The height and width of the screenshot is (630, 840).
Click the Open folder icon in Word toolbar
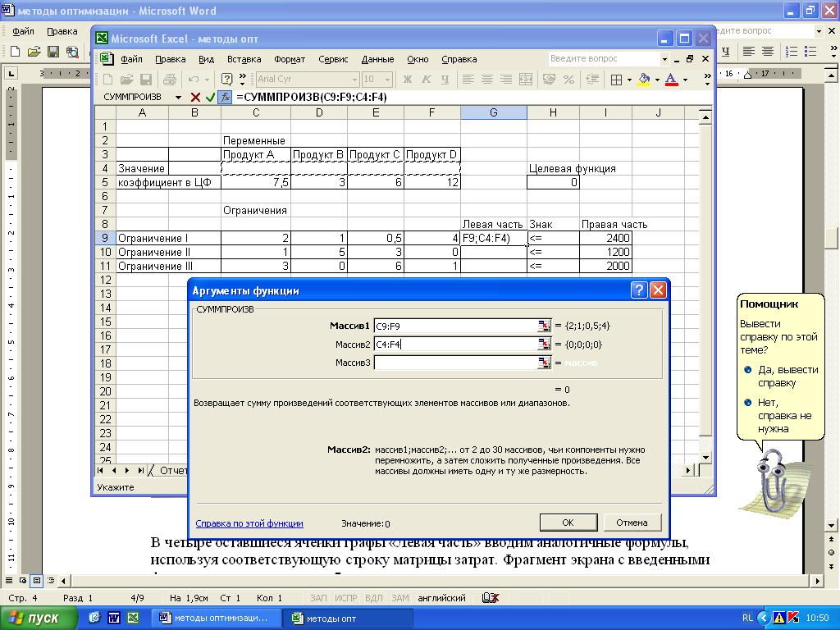tap(34, 52)
